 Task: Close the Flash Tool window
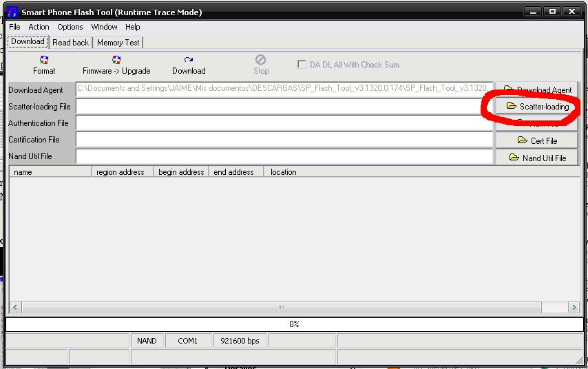click(572, 12)
